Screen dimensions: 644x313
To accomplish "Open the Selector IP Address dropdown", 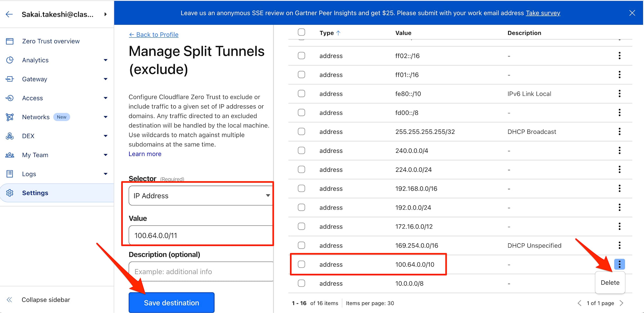I will (200, 196).
